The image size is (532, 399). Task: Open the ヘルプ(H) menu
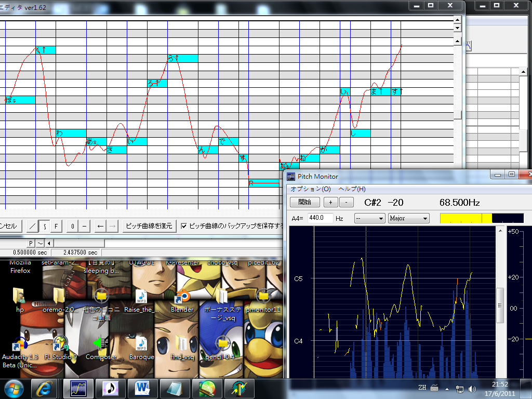tap(352, 189)
